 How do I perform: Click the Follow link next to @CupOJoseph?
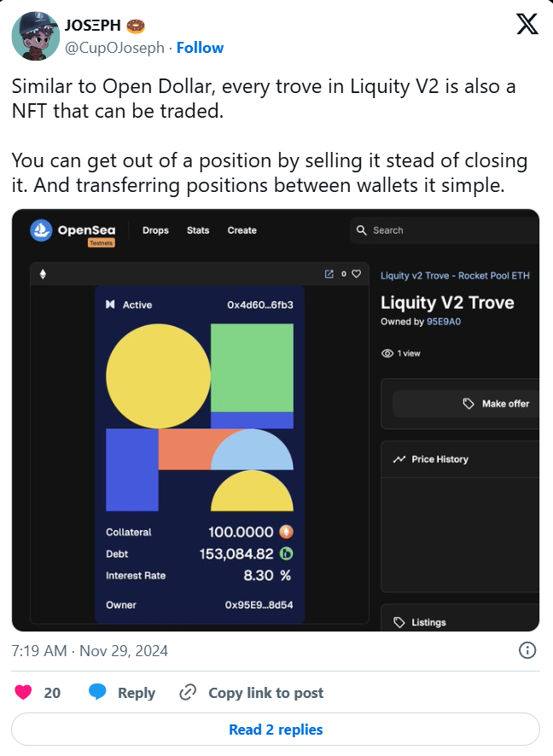point(200,48)
